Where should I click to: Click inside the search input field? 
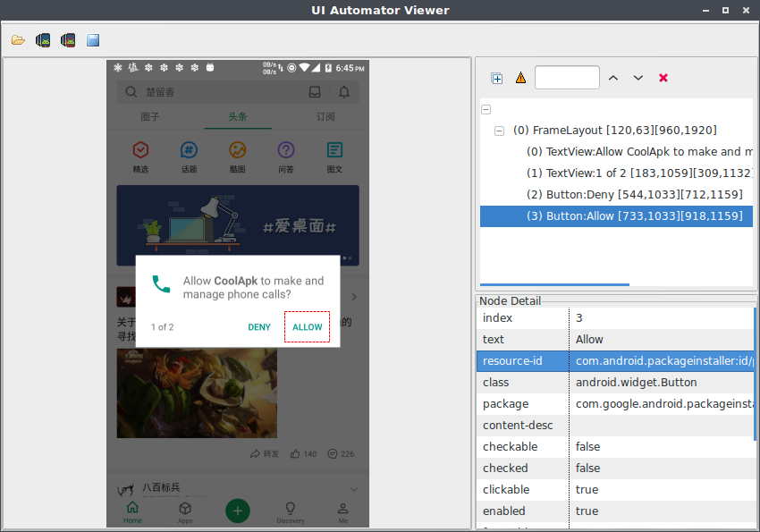[x=567, y=78]
